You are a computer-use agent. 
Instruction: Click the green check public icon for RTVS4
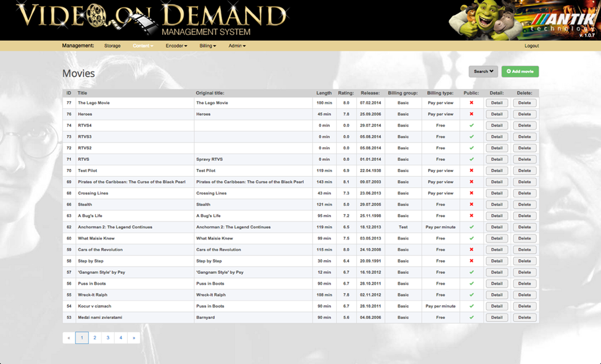tap(471, 126)
